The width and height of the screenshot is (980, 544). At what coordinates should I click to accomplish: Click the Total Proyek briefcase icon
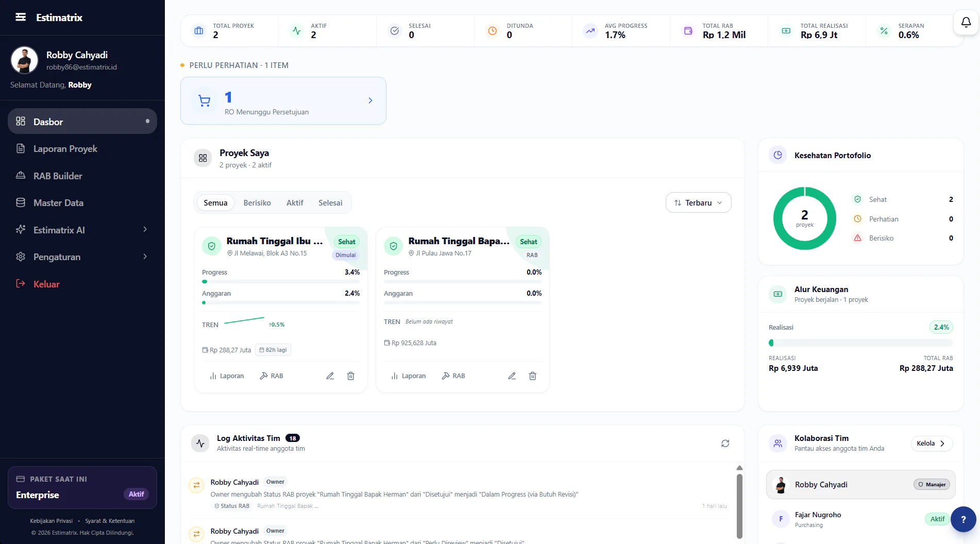pos(199,31)
